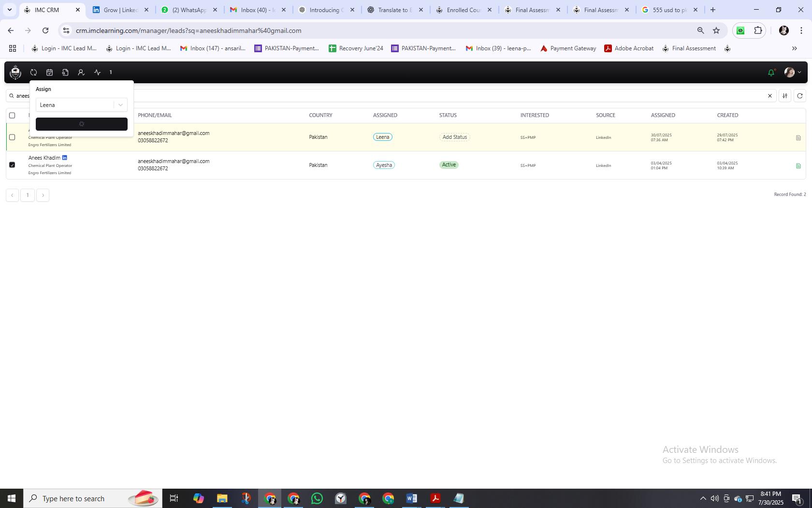
Task: Click the COUNTRY column header
Action: [320, 115]
